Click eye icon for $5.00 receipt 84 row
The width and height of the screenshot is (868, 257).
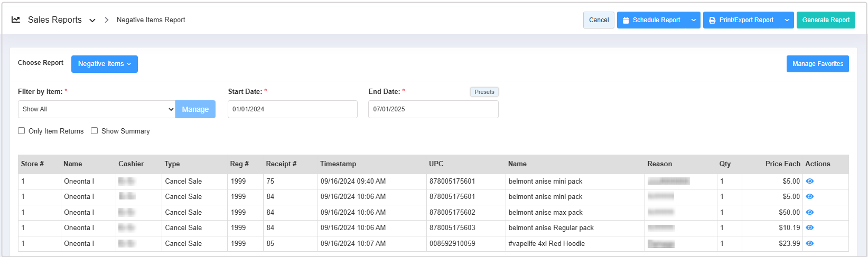809,197
